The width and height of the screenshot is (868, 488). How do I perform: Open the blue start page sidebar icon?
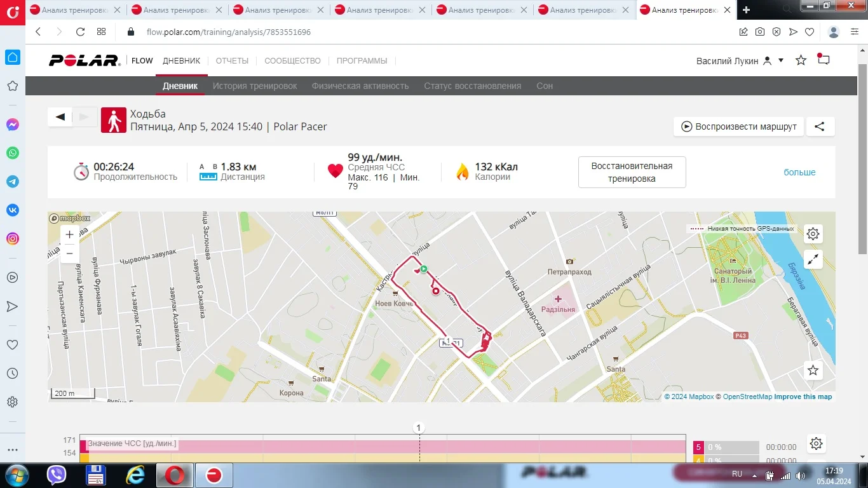[x=12, y=57]
